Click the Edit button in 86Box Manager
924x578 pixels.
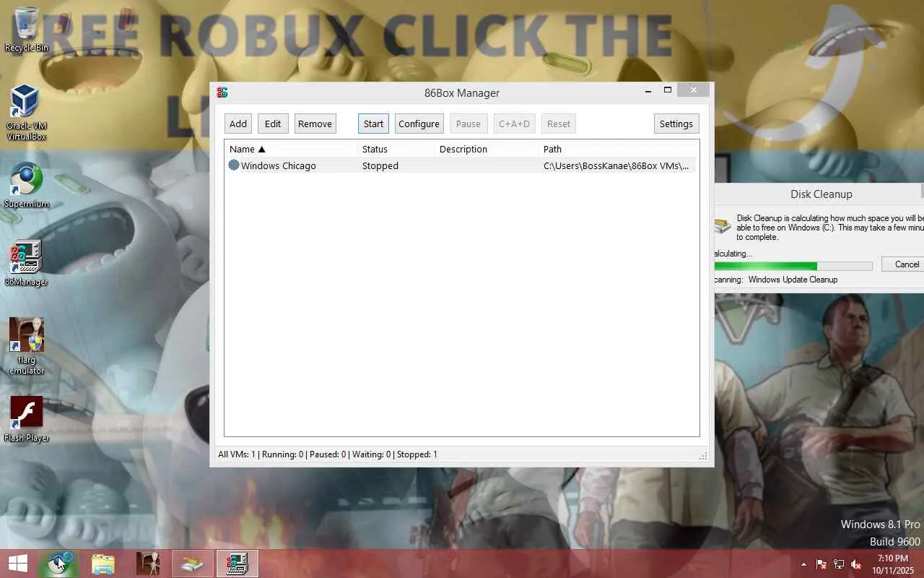[273, 124]
